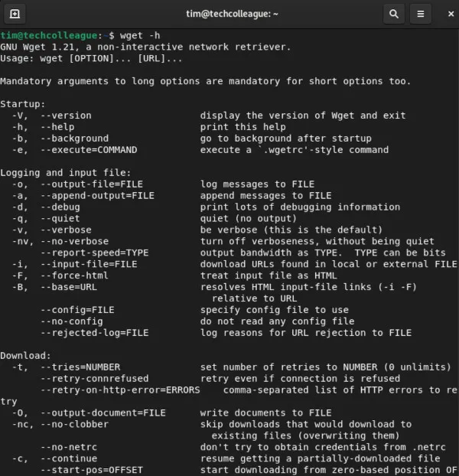Image resolution: width=459 pixels, height=476 pixels.
Task: Click the --continue option
Action: (x=69, y=458)
